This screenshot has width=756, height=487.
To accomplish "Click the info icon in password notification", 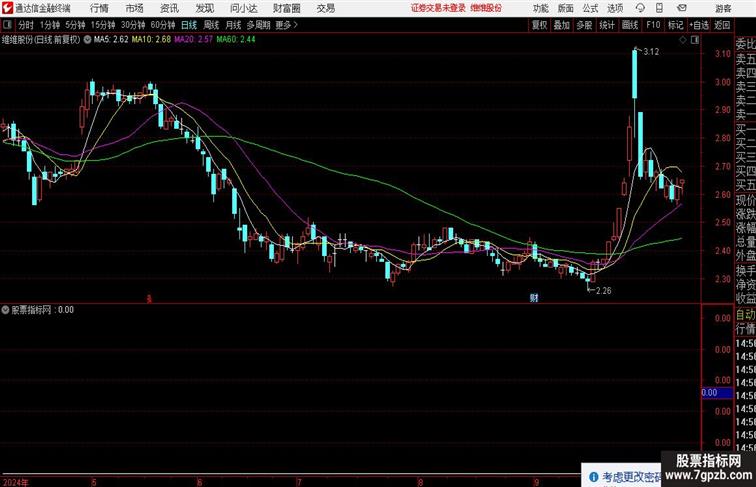I will (x=594, y=477).
